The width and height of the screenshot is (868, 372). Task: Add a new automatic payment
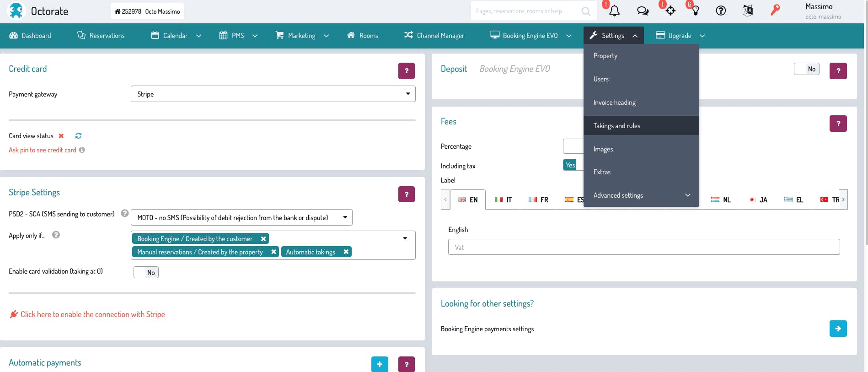pos(380,364)
